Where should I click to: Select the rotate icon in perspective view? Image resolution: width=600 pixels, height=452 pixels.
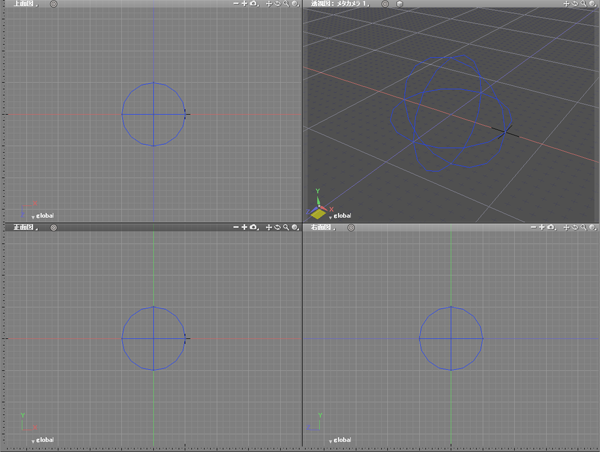pos(576,4)
